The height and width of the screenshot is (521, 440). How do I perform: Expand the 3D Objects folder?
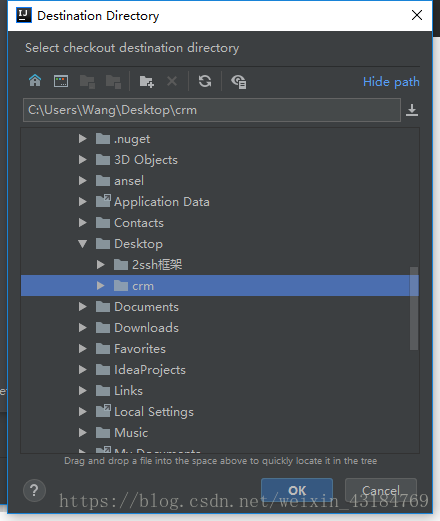[x=83, y=160]
